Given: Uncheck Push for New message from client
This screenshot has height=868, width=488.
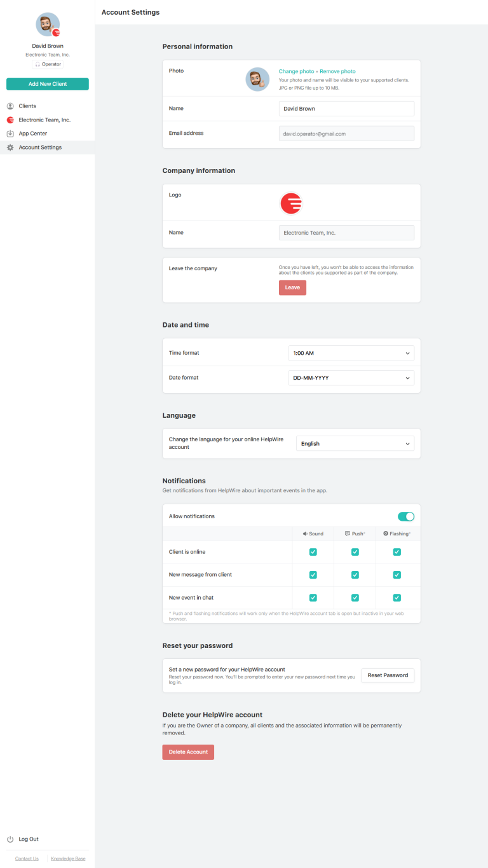Looking at the screenshot, I should click(x=355, y=575).
